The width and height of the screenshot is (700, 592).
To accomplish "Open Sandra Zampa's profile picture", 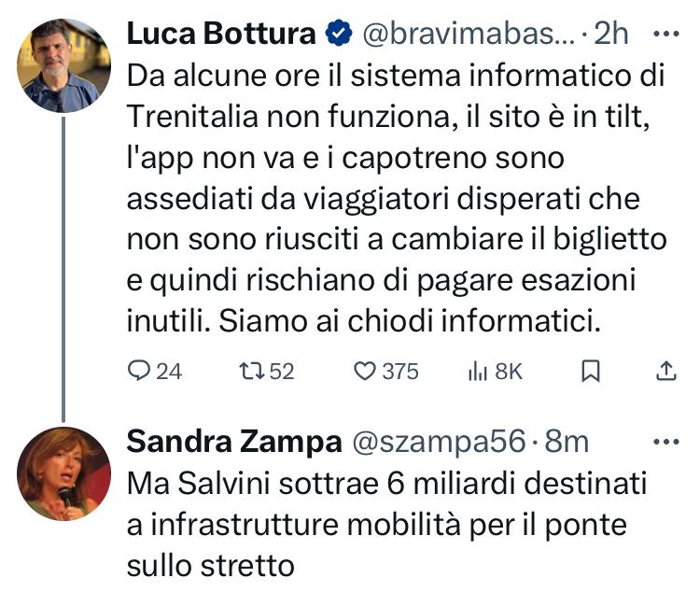I will click(x=63, y=473).
